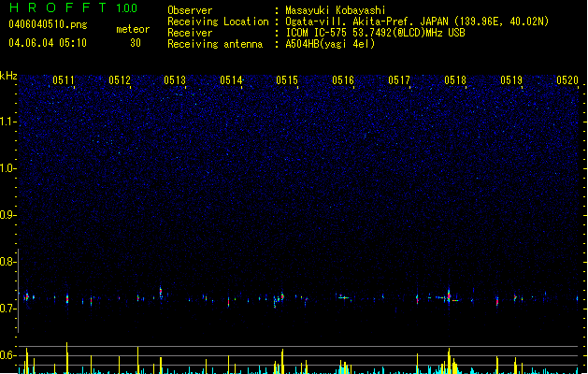Click the observer name Masayuki Kobayashi

pos(336,10)
